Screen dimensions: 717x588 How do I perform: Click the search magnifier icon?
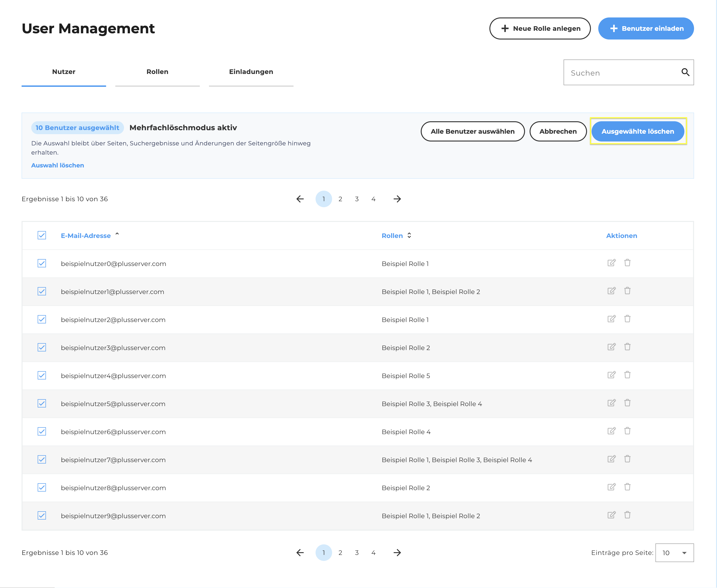685,72
